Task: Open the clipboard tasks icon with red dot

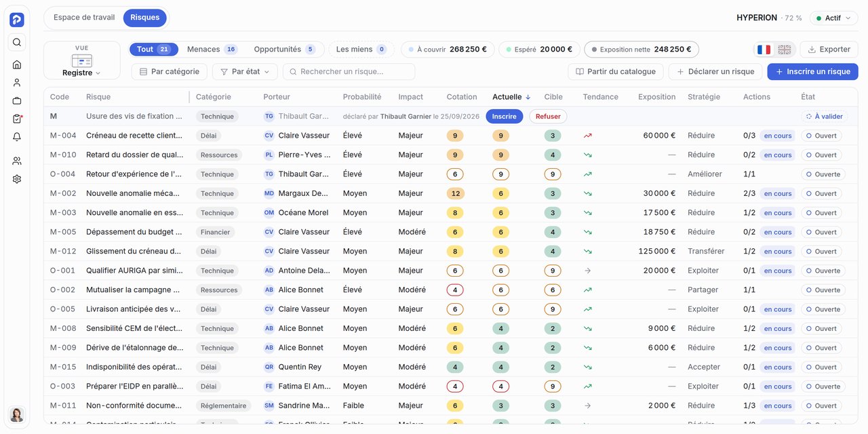Action: (17, 119)
